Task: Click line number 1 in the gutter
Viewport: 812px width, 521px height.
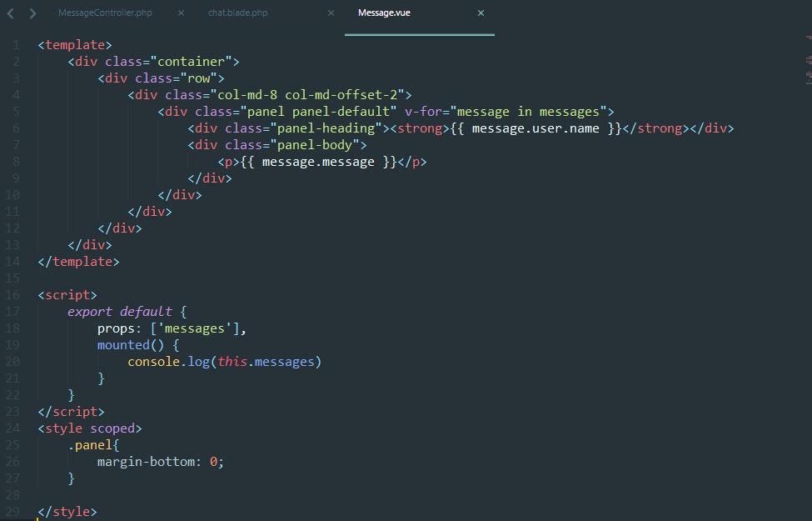Action: point(16,45)
